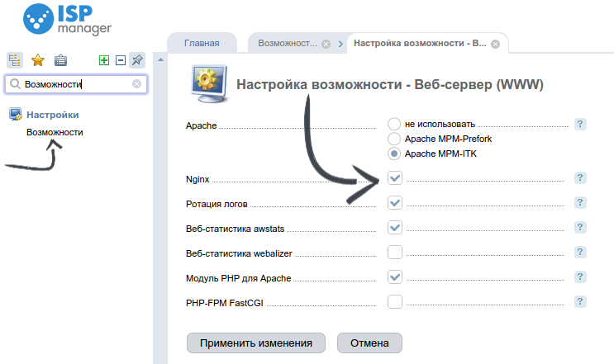
Task: Click the PHP-FPM FastCGI label
Action: (225, 303)
